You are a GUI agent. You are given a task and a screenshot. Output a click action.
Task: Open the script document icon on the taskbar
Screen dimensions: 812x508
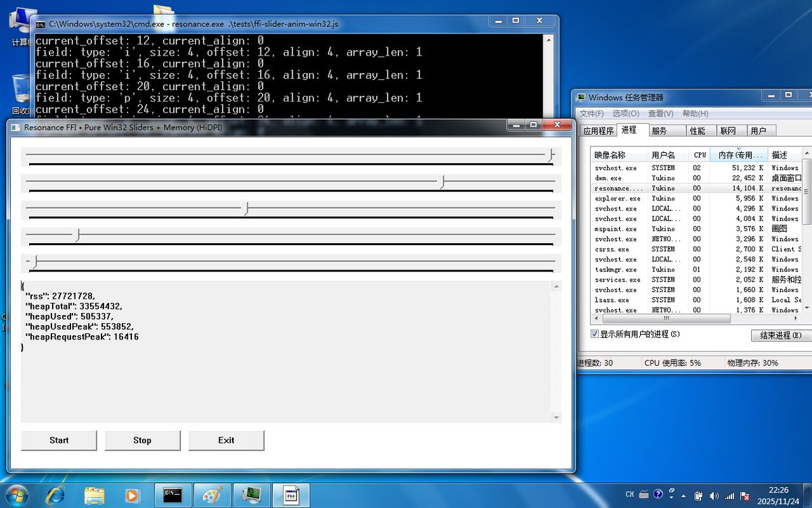(291, 494)
